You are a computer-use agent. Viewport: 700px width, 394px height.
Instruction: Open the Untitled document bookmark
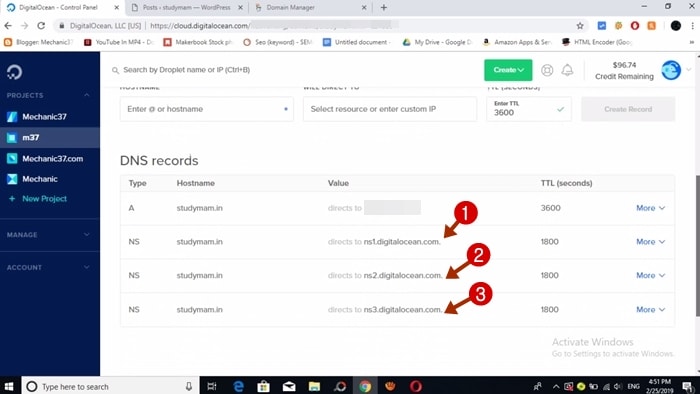coord(357,42)
